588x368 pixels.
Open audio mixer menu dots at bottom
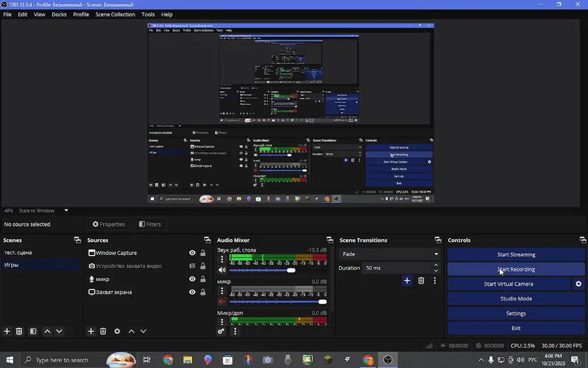[x=235, y=331]
